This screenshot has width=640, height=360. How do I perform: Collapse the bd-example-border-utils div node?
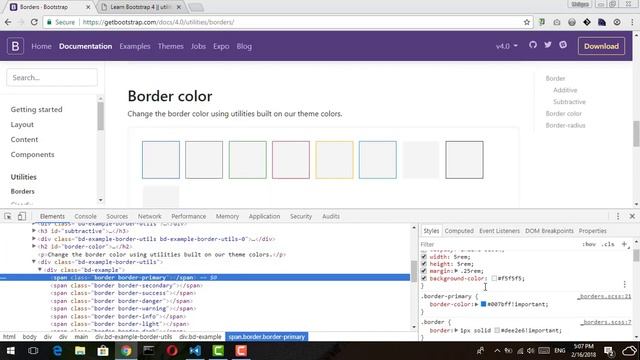(34, 262)
